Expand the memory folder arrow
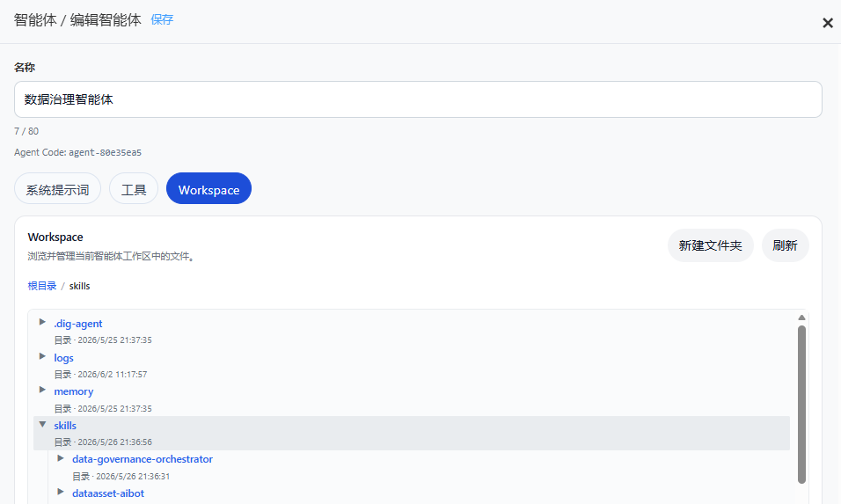Image resolution: width=841 pixels, height=504 pixels. (x=42, y=390)
